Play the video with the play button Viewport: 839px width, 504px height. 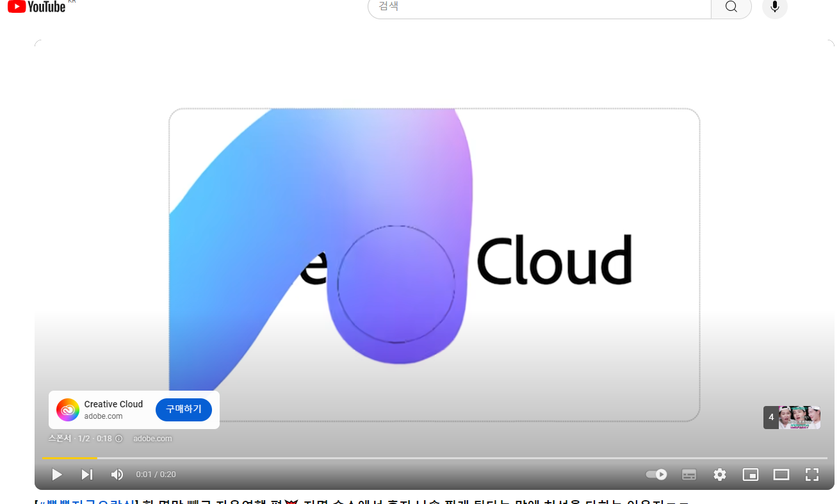tap(57, 475)
